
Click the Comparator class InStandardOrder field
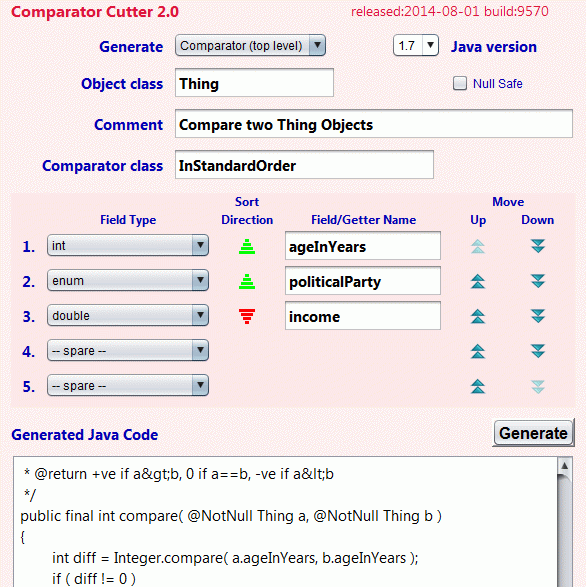pos(304,165)
